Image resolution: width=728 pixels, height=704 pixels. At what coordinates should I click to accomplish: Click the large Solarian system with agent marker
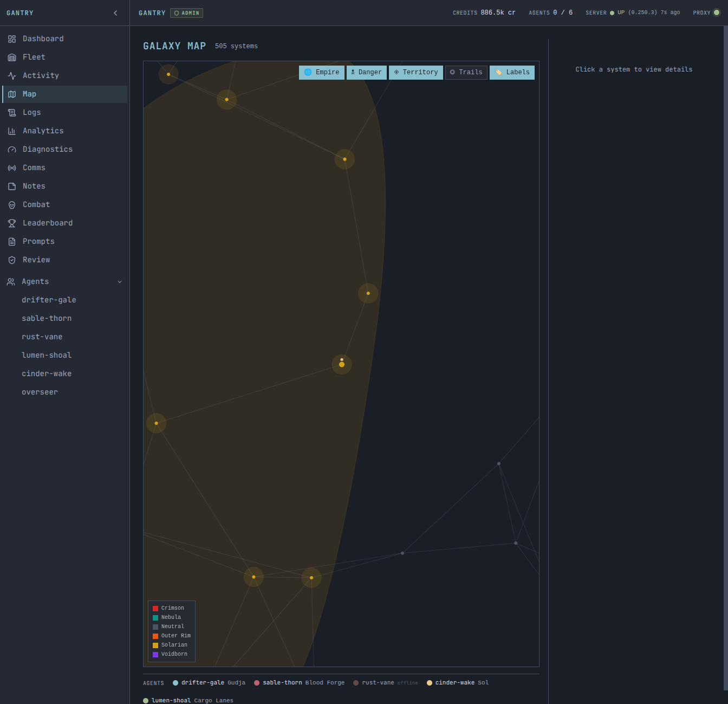coord(342,364)
